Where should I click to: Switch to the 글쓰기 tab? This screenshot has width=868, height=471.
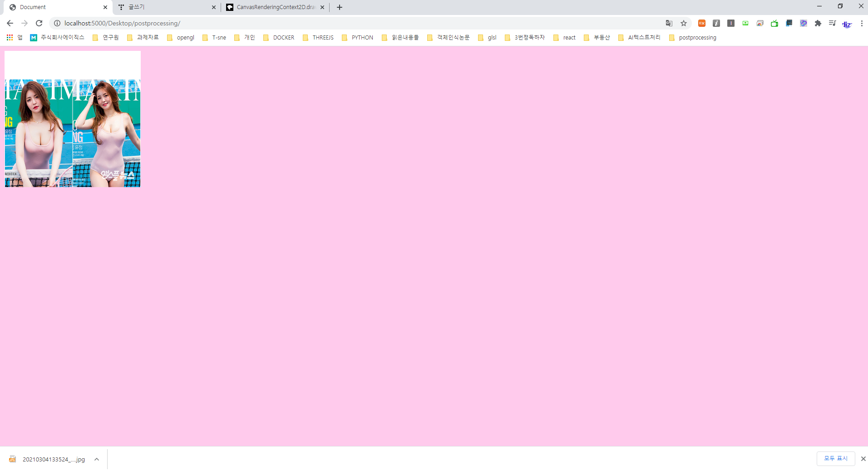[166, 7]
